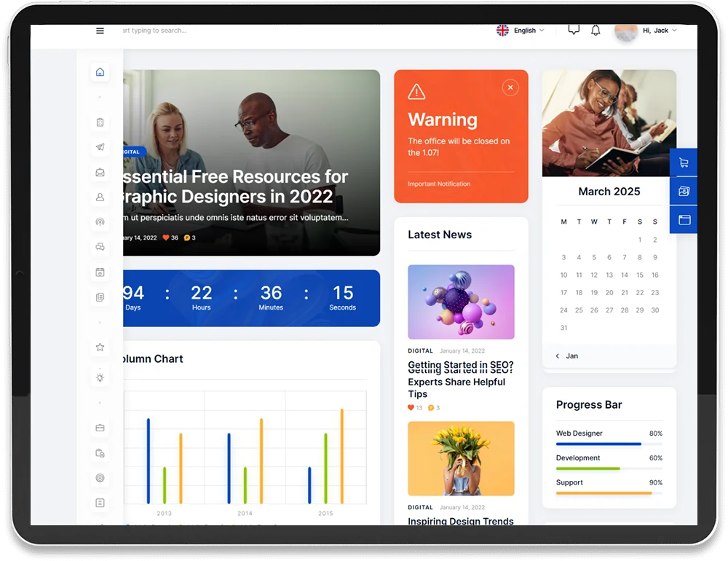Open the paper plane icon in the sidebar
This screenshot has width=728, height=561.
[x=100, y=147]
